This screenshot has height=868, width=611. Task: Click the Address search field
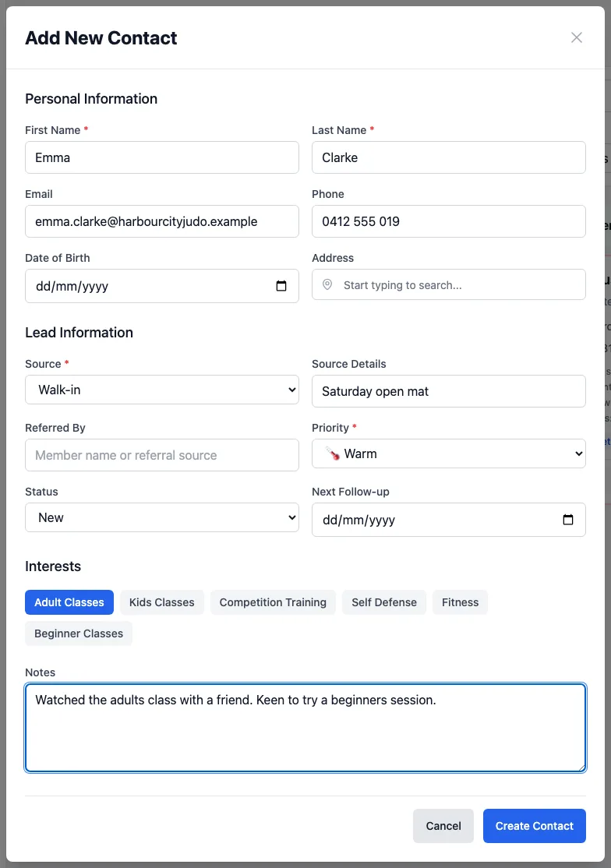pyautogui.click(x=449, y=284)
